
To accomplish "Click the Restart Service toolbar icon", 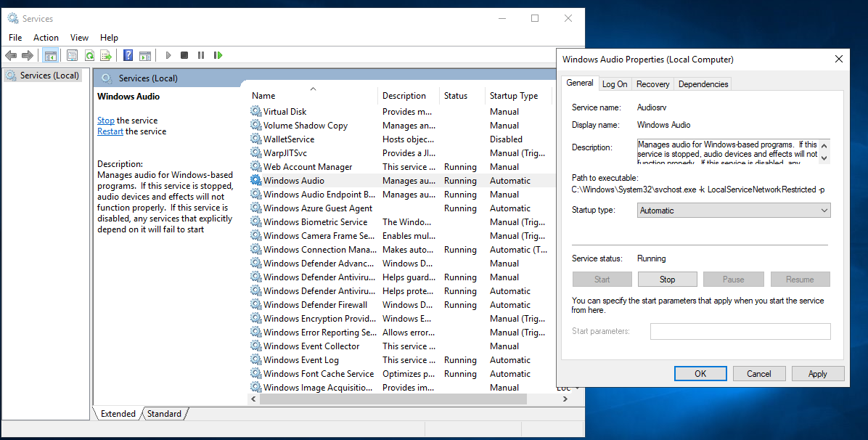I will (218, 55).
